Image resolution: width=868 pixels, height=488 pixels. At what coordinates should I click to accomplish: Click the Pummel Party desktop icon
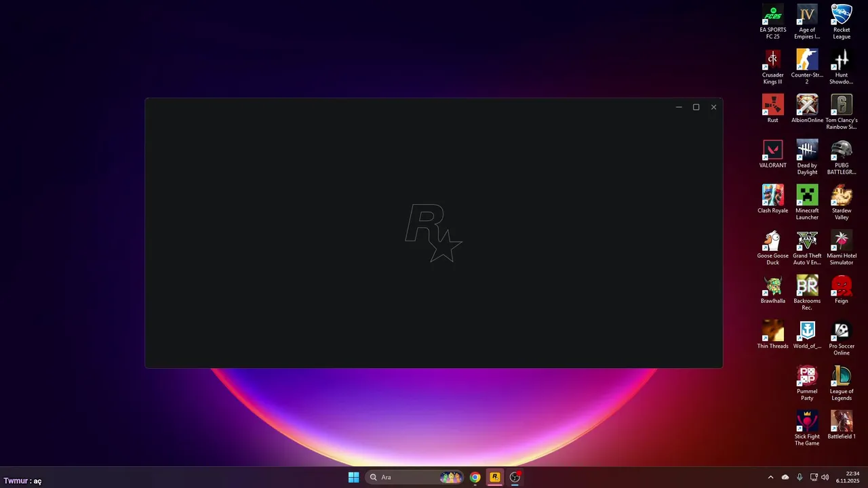coord(807,384)
